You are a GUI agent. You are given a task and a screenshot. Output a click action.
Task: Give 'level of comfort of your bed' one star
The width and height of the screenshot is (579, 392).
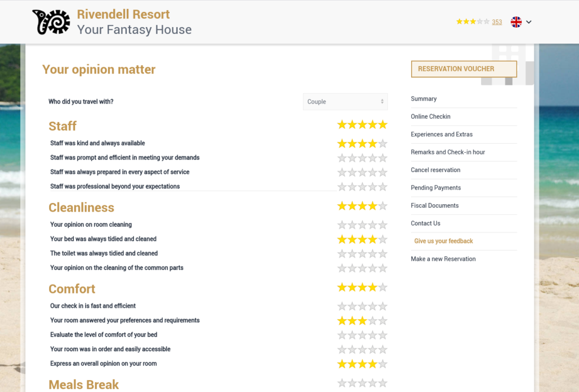[x=342, y=335]
